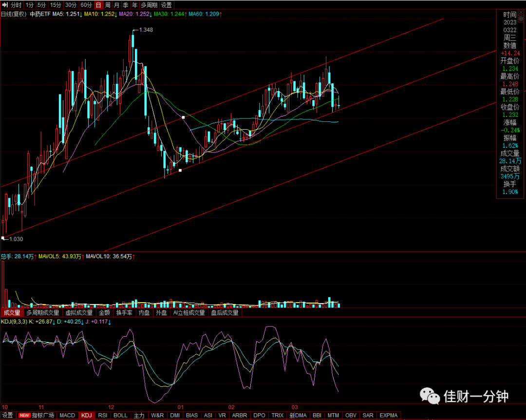Click the MA5: 1.251 indicator value
Image resolution: width=526 pixels, height=420 pixels.
[67, 14]
